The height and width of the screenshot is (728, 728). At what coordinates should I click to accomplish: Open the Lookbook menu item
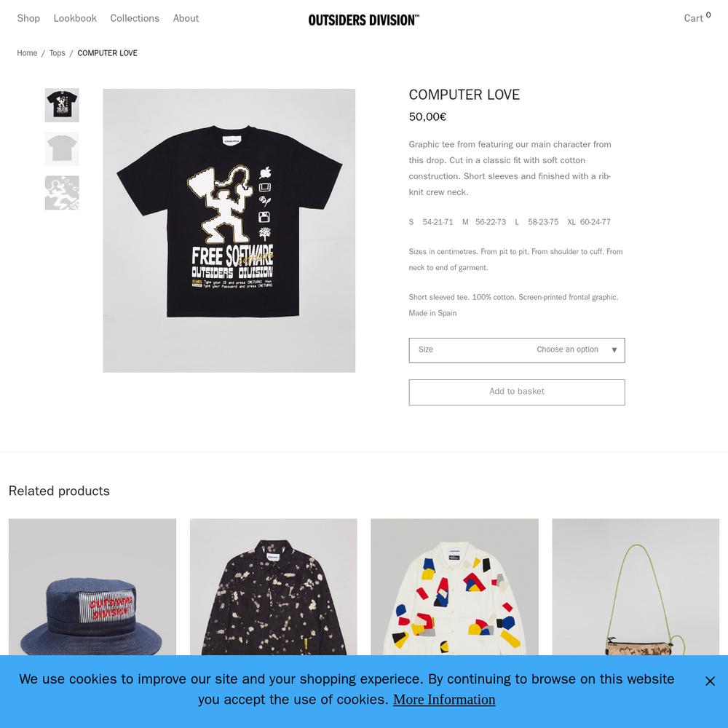75,18
